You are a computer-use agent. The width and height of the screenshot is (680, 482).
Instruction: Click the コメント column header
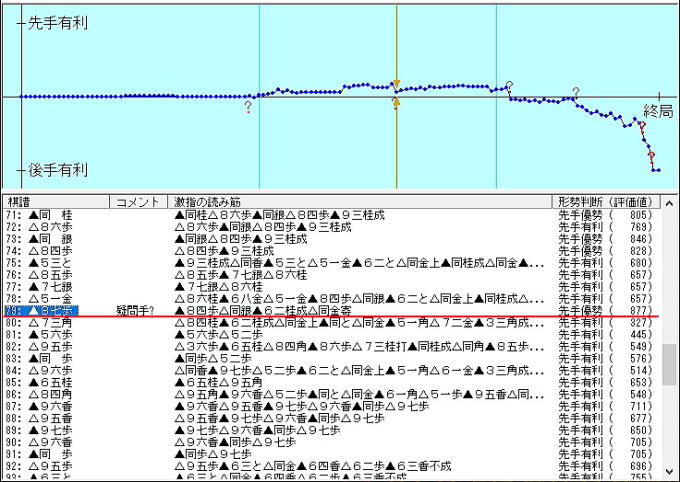point(138,202)
